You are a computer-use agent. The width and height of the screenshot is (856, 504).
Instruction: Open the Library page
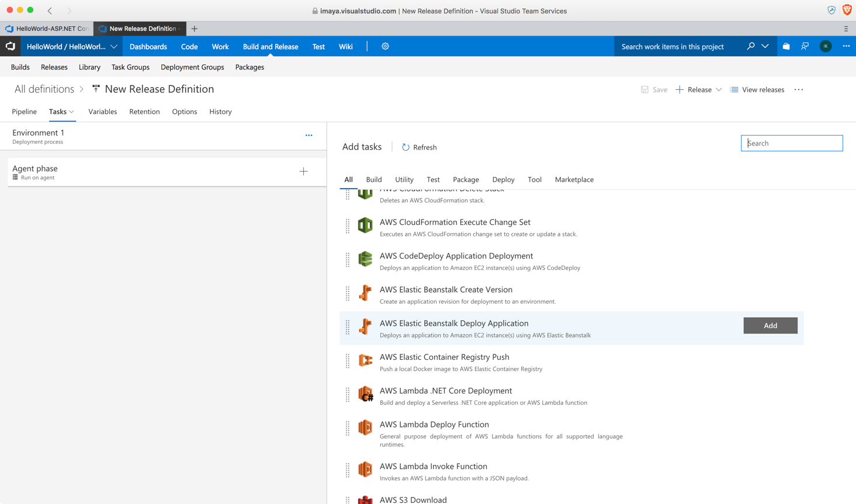click(x=89, y=67)
